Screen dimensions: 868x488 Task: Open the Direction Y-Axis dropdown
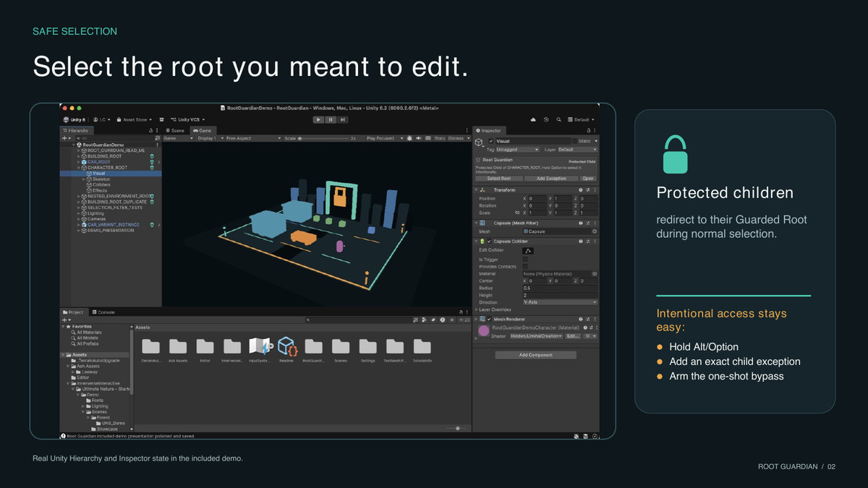pyautogui.click(x=560, y=302)
